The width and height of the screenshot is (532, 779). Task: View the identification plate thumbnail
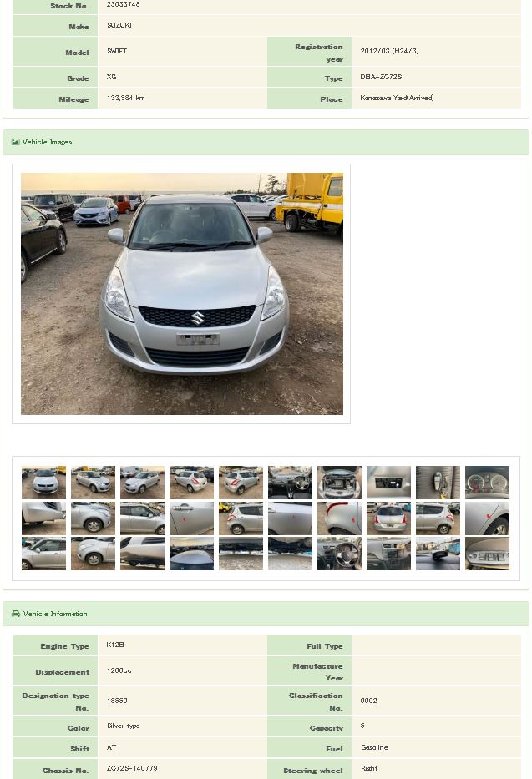[x=389, y=483]
